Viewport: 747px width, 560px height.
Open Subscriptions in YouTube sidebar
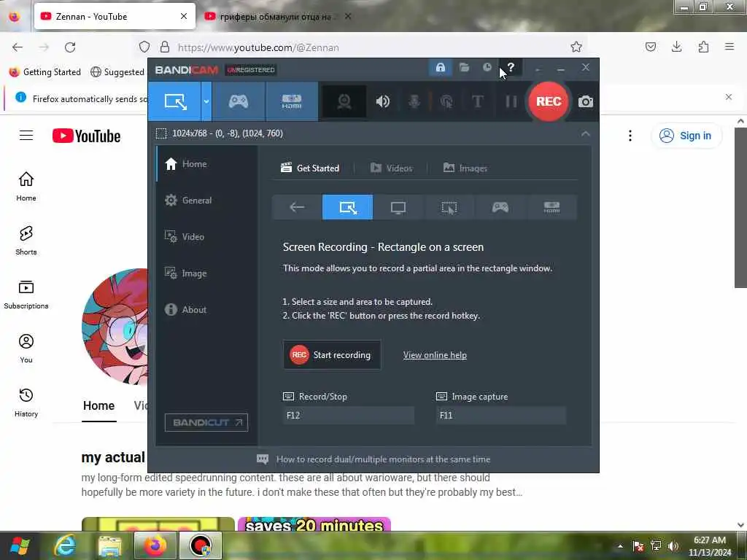(26, 295)
